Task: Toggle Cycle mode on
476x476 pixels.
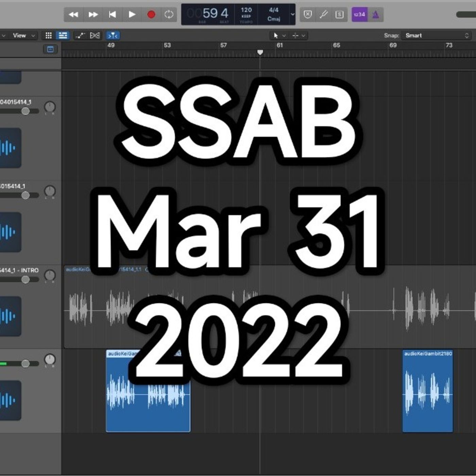Action: [x=169, y=15]
